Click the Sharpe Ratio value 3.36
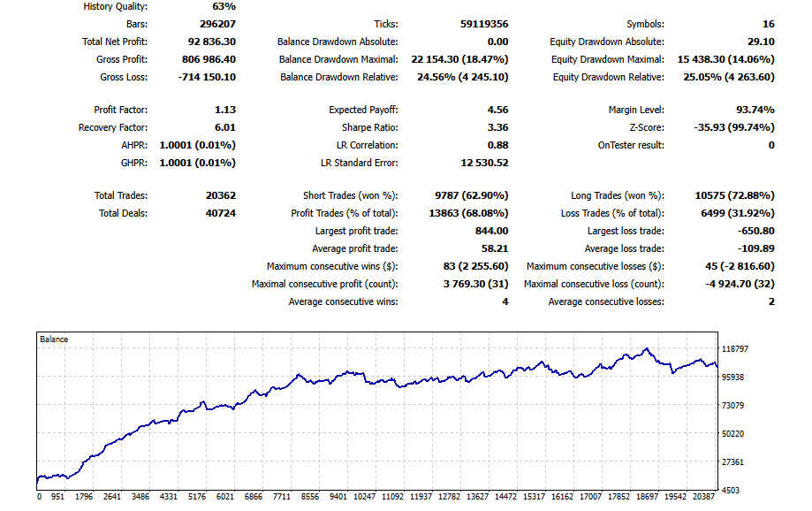This screenshot has width=812, height=511. click(x=497, y=127)
